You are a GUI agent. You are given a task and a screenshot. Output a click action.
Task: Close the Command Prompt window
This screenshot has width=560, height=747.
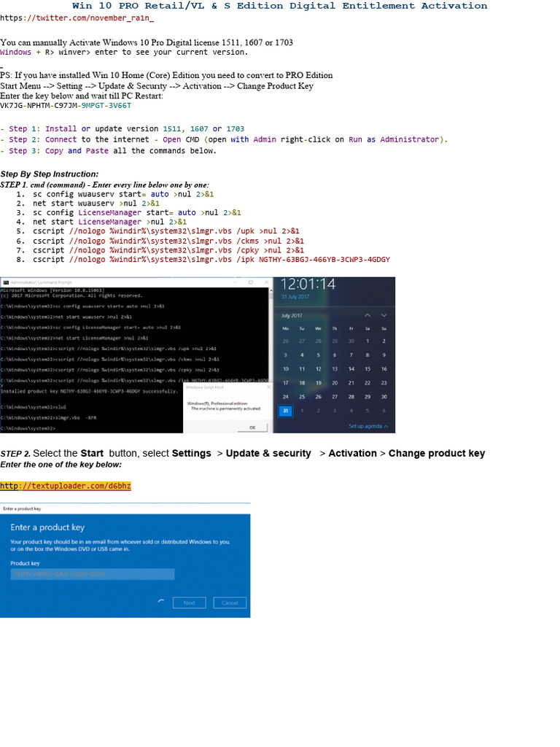tap(266, 282)
